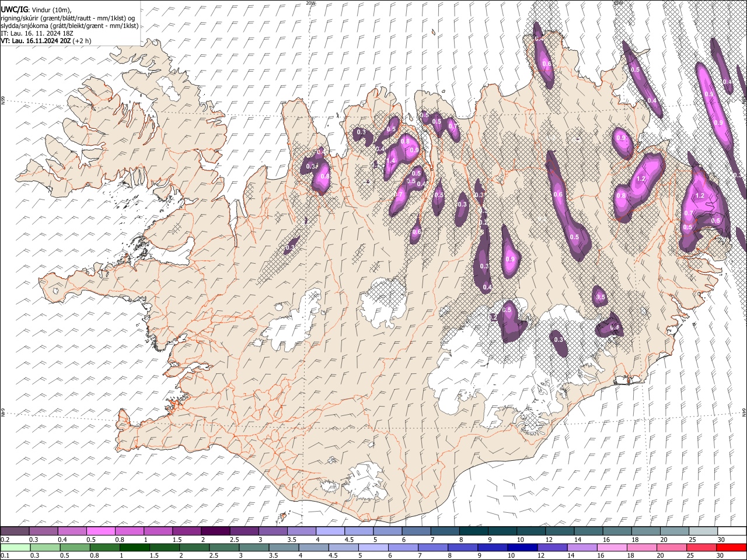Click the '20W' longitude label
Image resolution: width=747 pixels, height=560 pixels.
point(310,3)
